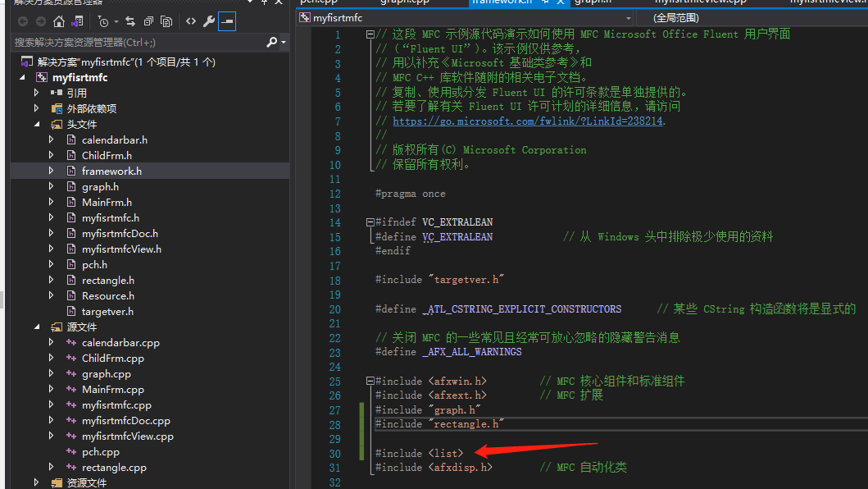
Task: Open the pending changes filter dropdown arrow
Action: 116,21
